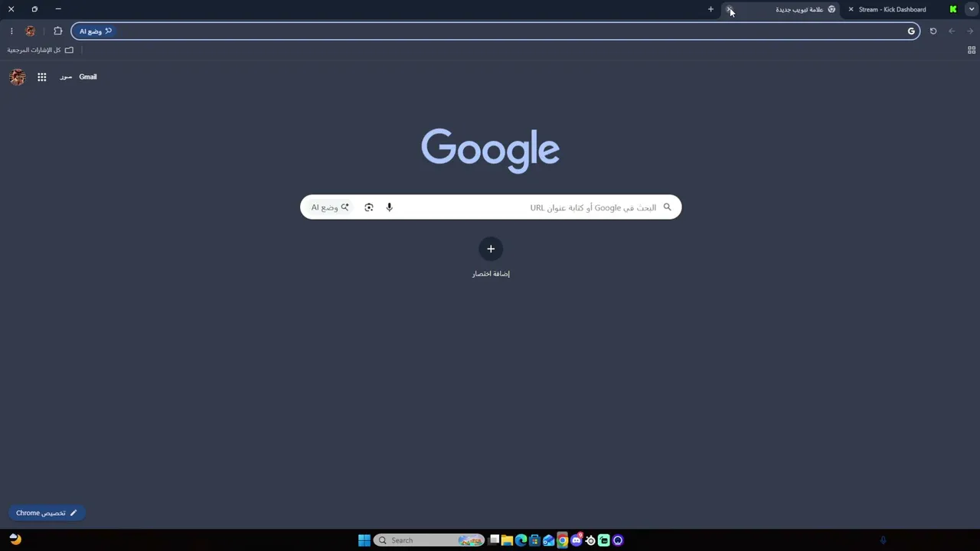This screenshot has height=551, width=980.
Task: Launch Microsoft Edge from the taskbar
Action: 521,540
